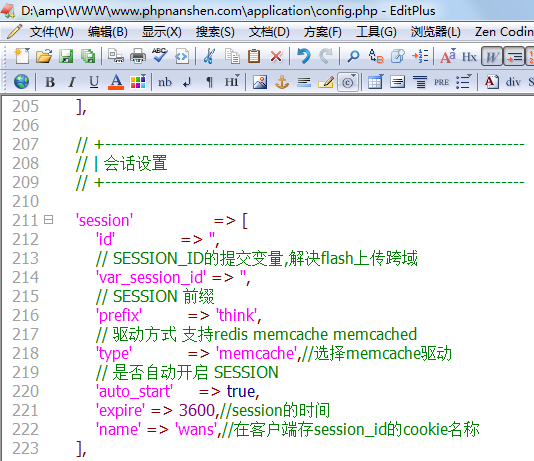Insert image using the picture icon

tap(260, 82)
